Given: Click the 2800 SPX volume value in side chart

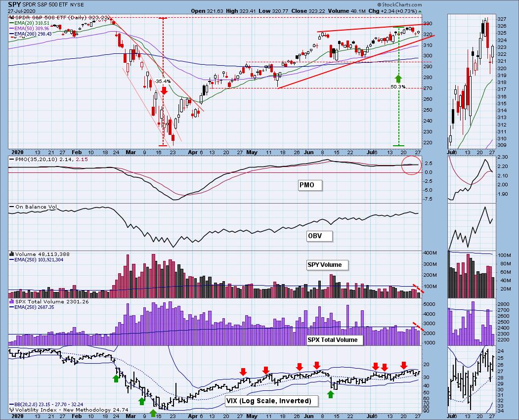Looking at the screenshot, I should click(x=503, y=304).
